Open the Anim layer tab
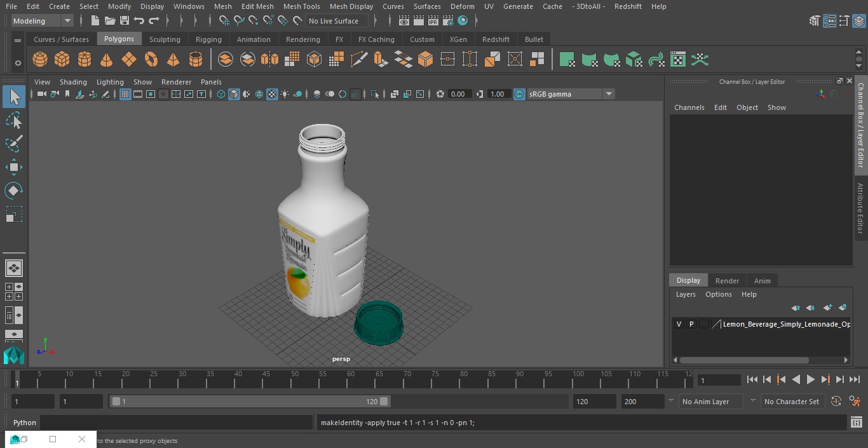This screenshot has width=868, height=448. point(762,281)
